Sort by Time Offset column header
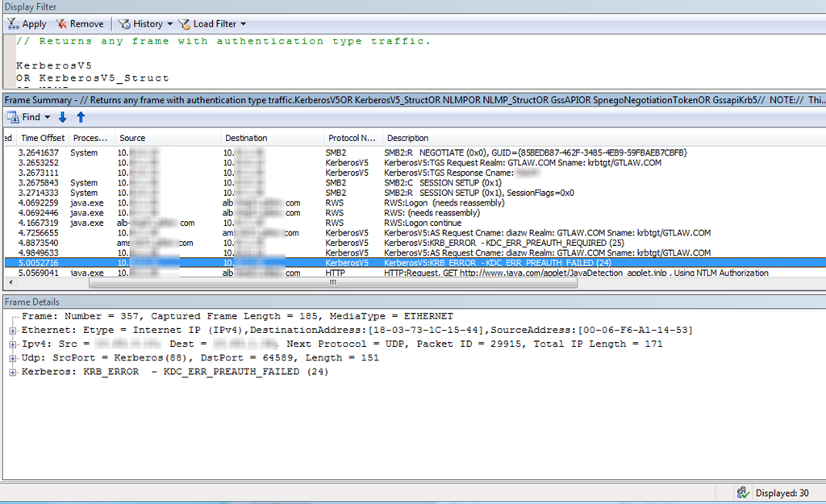Viewport: 826px width, 504px height. click(42, 138)
